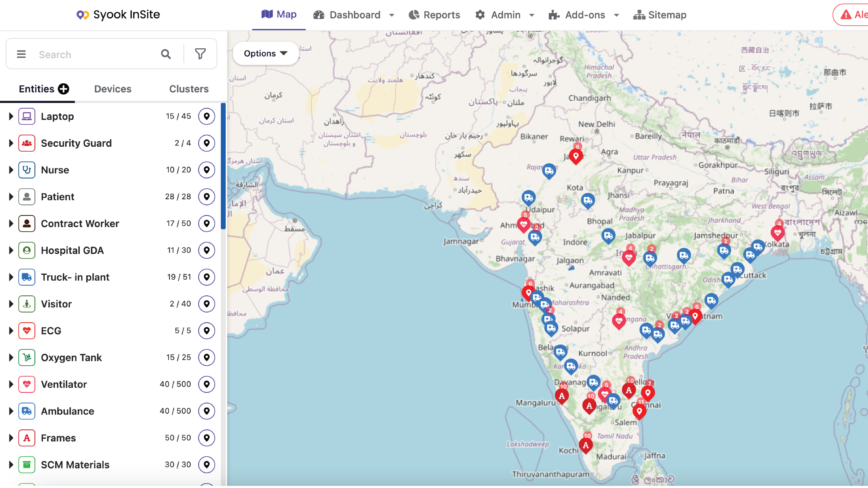Click the Oxygen Tank entity icon
868x488 pixels.
(27, 357)
